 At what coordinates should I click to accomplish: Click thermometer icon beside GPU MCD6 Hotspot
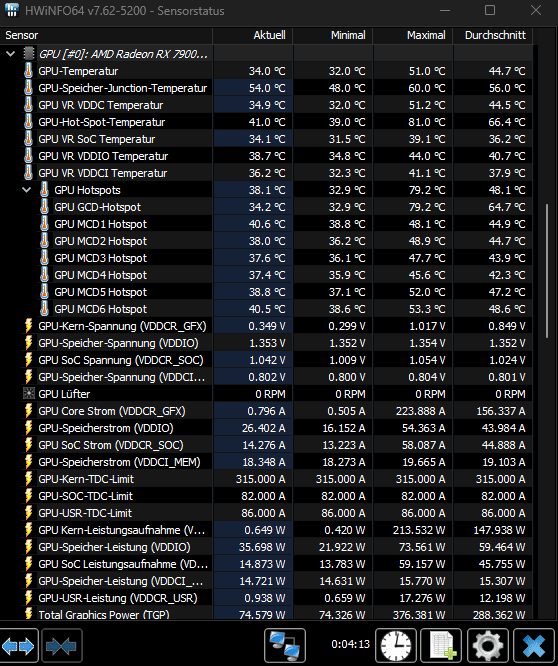click(44, 308)
